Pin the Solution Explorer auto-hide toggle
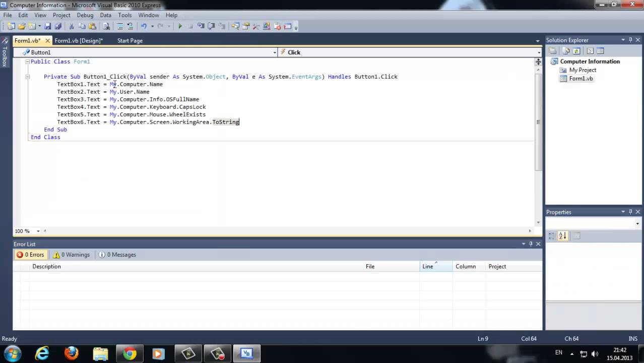644x363 pixels. 630,40
